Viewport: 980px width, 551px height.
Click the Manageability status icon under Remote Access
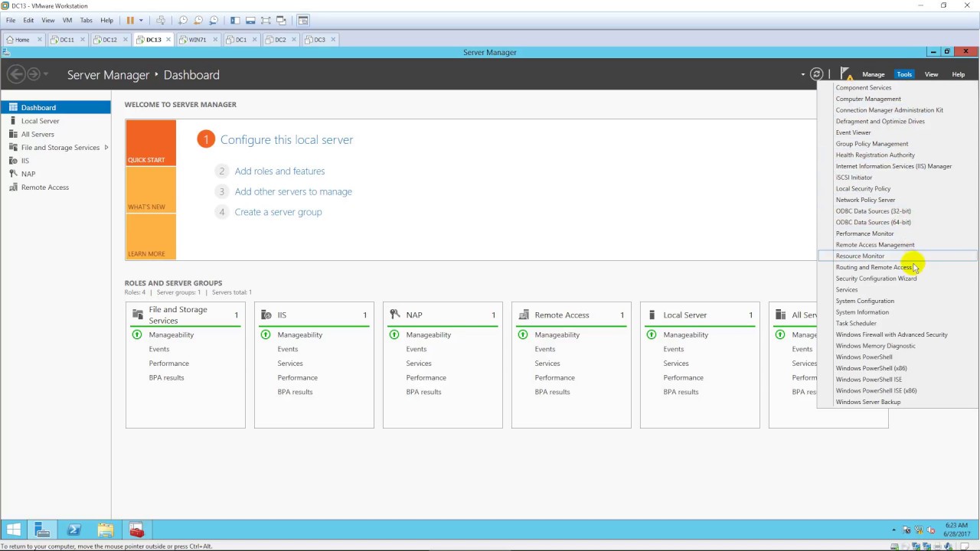point(523,334)
